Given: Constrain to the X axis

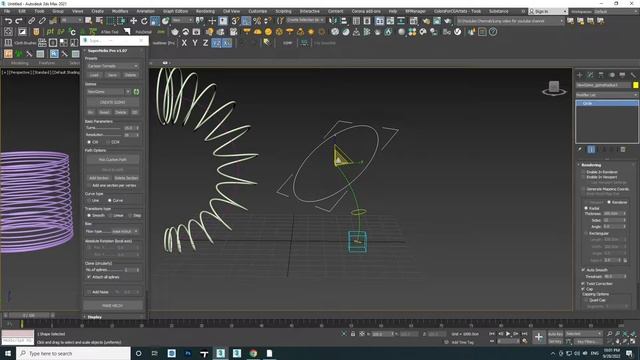Looking at the screenshot, I should (x=184, y=43).
